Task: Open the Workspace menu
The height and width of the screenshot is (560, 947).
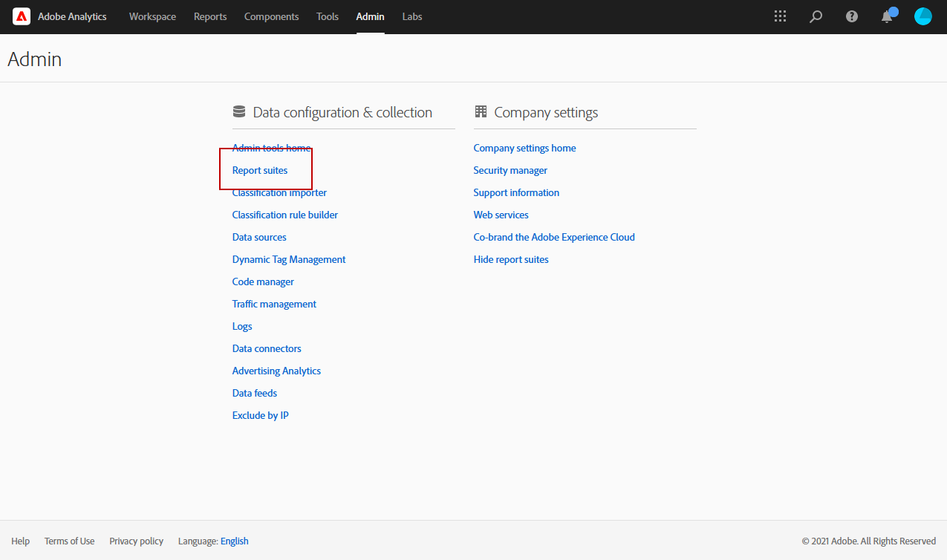Action: [x=152, y=16]
